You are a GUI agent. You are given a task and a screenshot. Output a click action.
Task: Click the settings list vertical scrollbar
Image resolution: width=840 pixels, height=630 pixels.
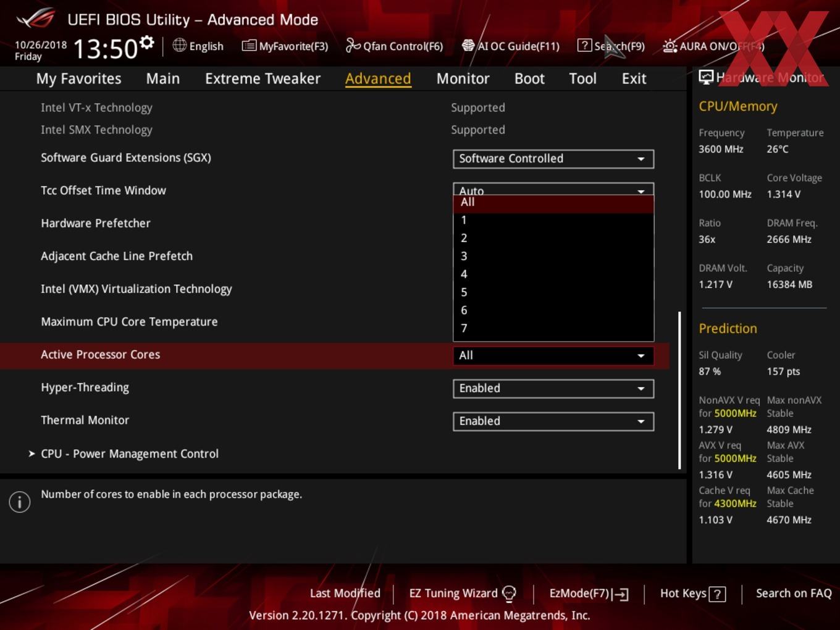tap(679, 390)
